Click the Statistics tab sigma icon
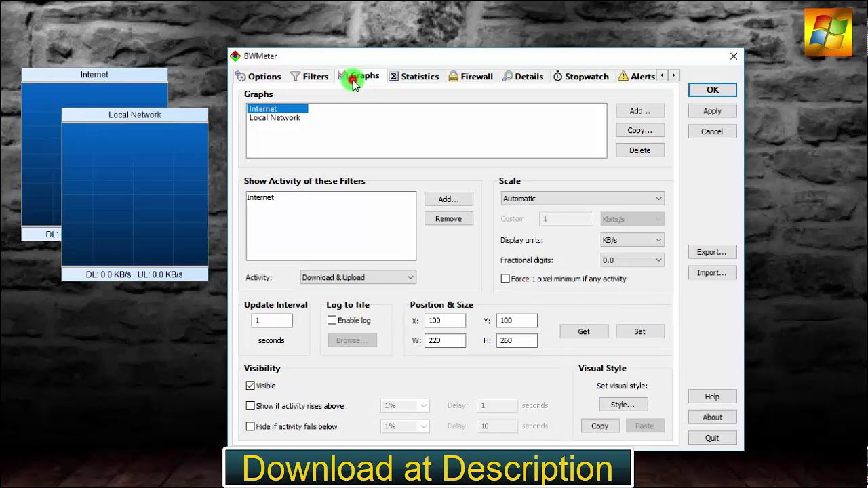This screenshot has width=868, height=488. point(394,77)
